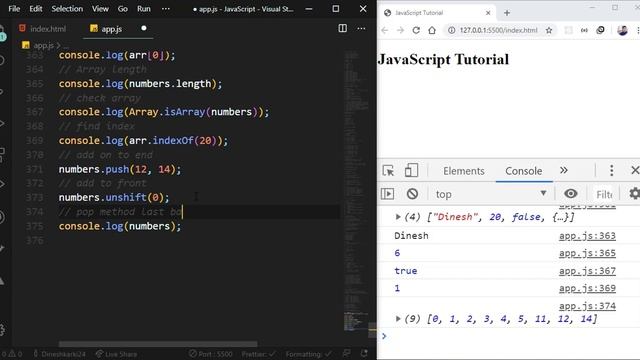The height and width of the screenshot is (360, 640).
Task: Open the top JavaScript context dropdown
Action: point(491,194)
